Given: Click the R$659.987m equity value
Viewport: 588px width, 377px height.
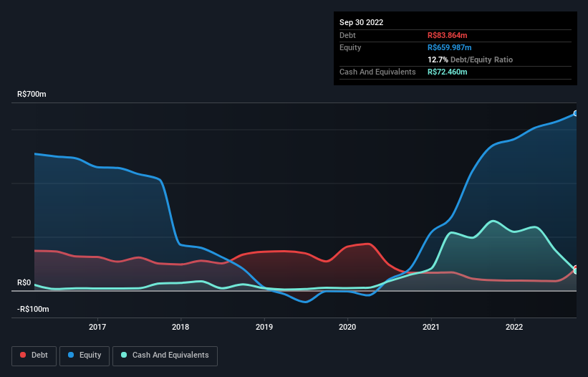Looking at the screenshot, I should (x=449, y=47).
